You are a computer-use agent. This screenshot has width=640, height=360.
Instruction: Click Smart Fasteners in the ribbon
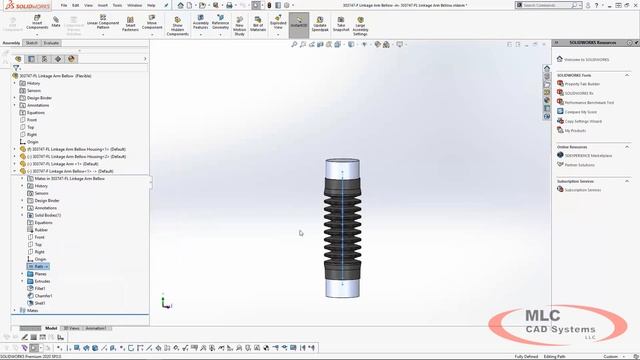click(130, 24)
